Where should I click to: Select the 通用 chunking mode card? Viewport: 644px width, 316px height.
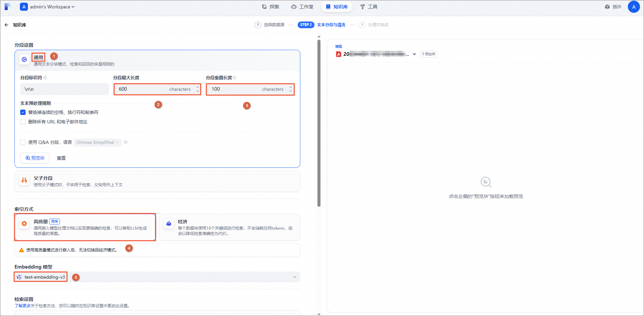tap(157, 61)
